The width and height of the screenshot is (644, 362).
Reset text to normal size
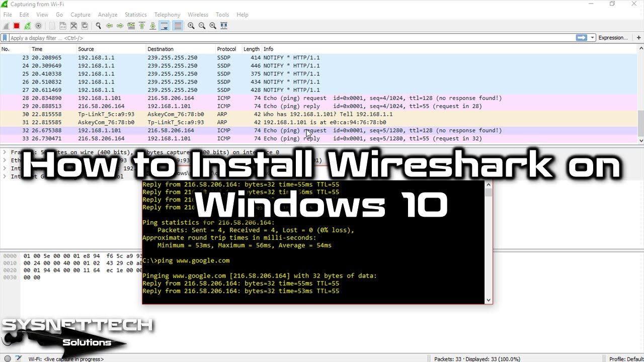click(x=213, y=26)
